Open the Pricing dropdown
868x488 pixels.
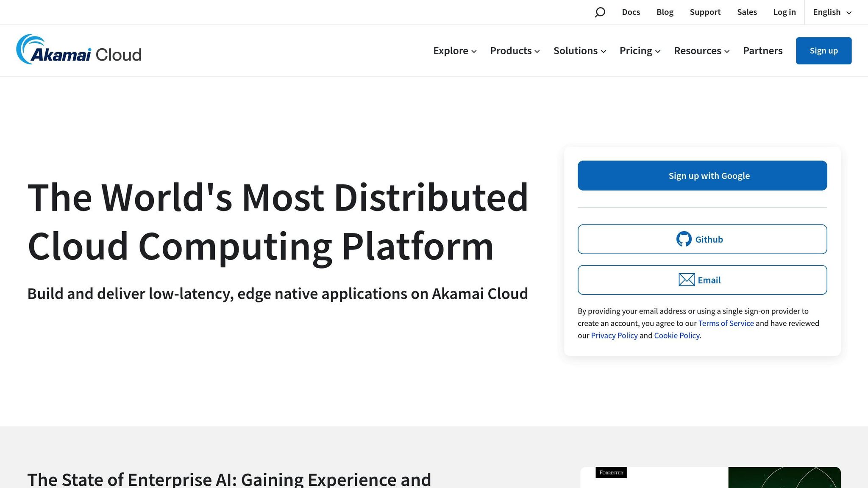point(639,50)
